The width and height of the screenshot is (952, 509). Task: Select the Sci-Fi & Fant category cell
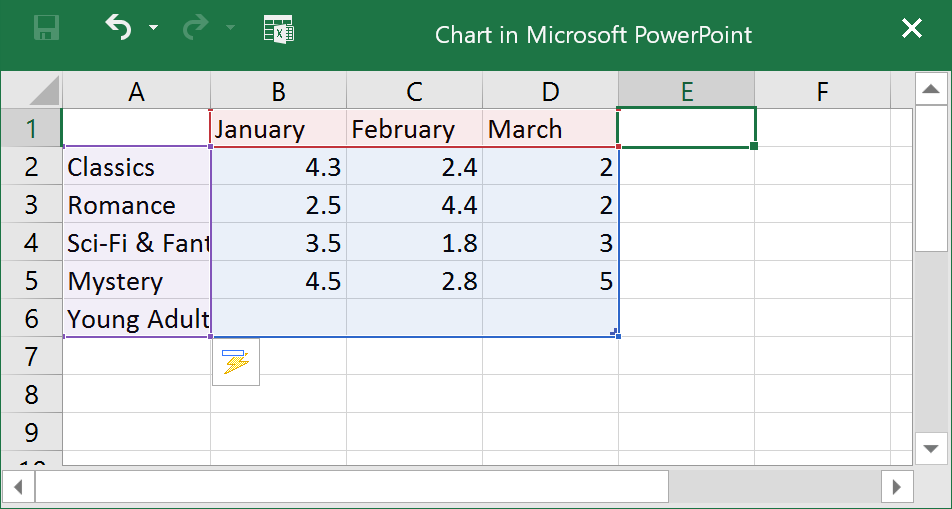[x=137, y=242]
